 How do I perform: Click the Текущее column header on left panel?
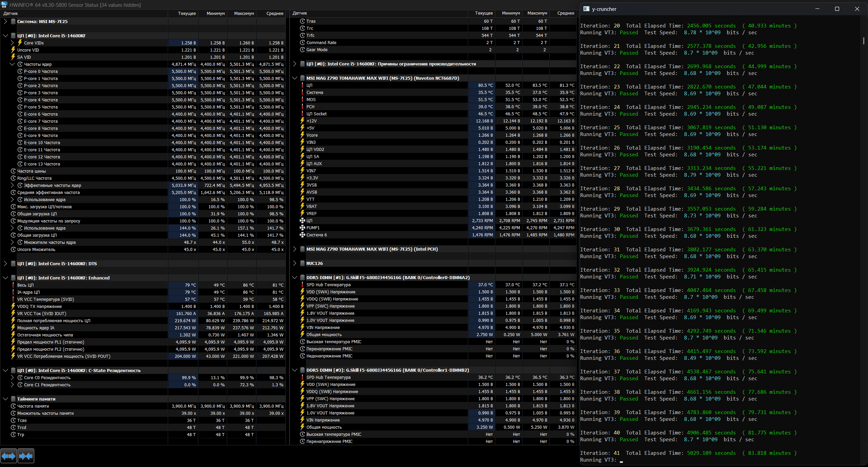(187, 13)
